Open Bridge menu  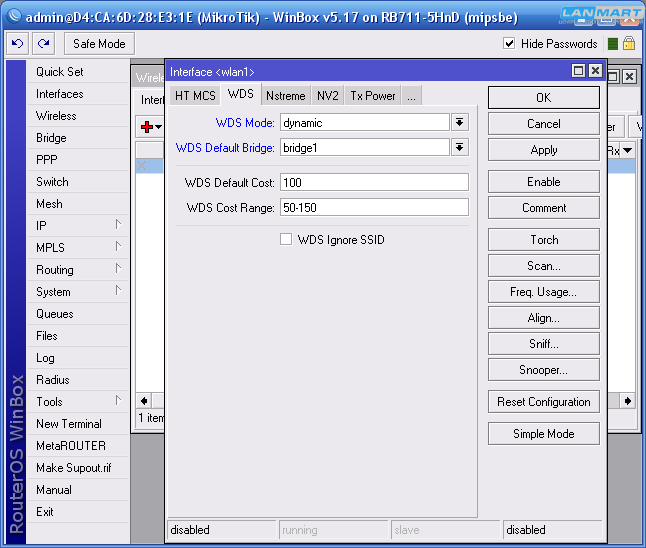pyautogui.click(x=77, y=138)
